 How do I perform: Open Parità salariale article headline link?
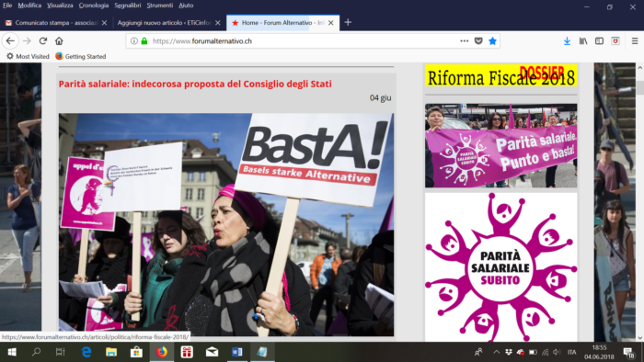[195, 84]
